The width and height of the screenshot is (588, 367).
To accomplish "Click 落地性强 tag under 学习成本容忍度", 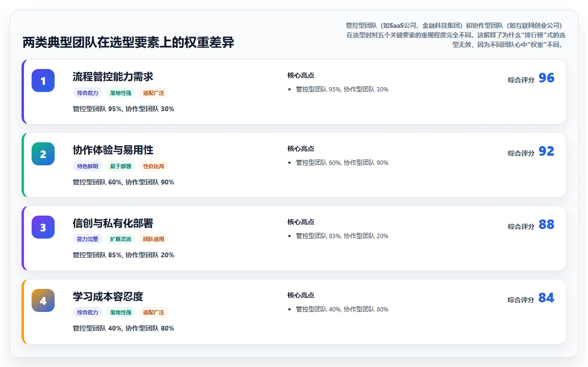I will pyautogui.click(x=121, y=312).
